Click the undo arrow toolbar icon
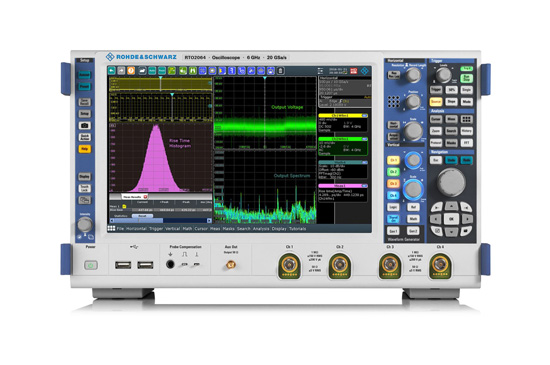Screen dimensions: 550x365 (112, 71)
